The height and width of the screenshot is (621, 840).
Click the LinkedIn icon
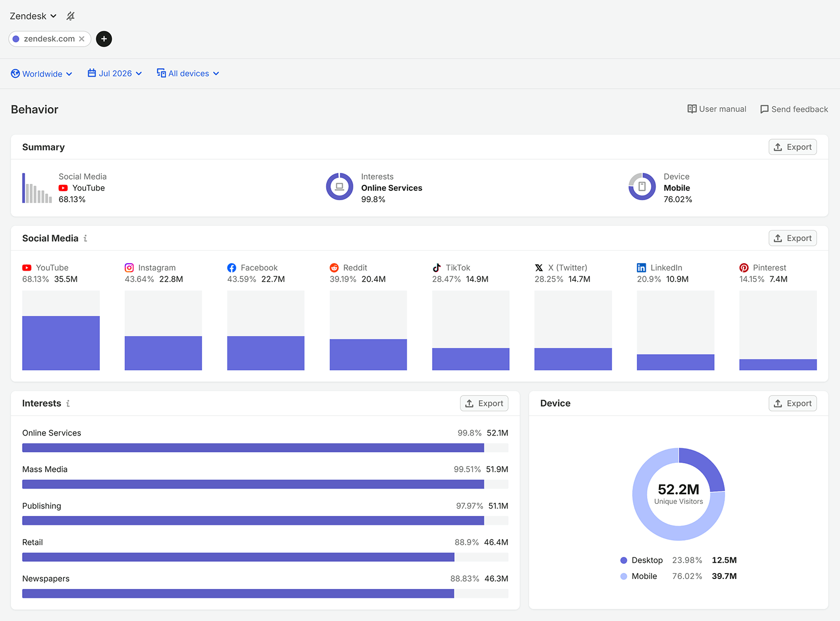(x=642, y=268)
